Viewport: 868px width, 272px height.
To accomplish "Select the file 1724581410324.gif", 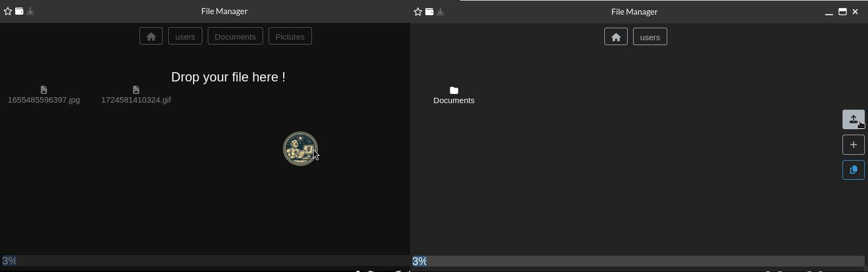I will pyautogui.click(x=136, y=95).
